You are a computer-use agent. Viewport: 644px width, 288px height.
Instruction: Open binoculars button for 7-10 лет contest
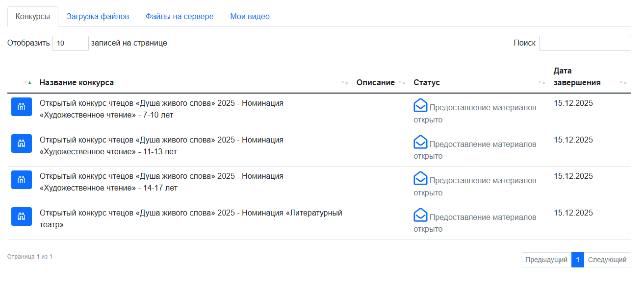22,107
